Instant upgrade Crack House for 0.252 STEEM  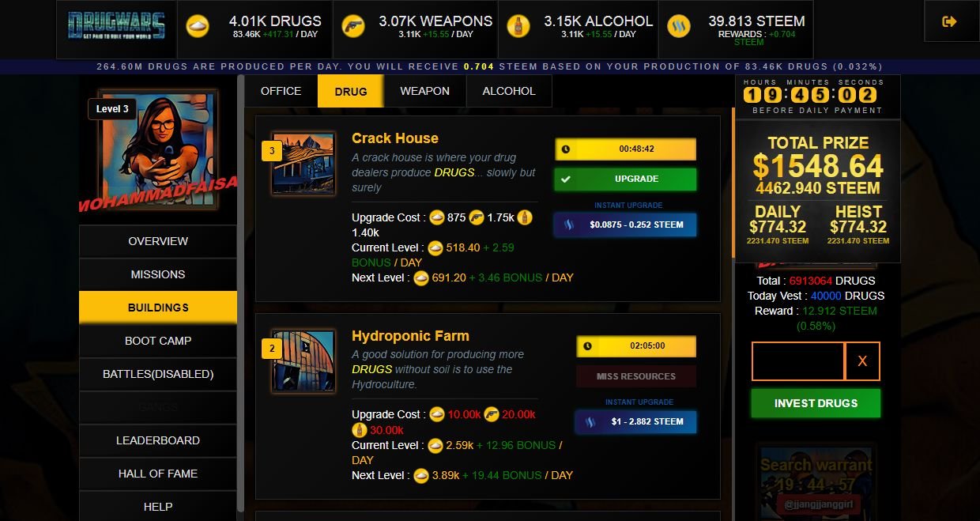pyautogui.click(x=625, y=225)
